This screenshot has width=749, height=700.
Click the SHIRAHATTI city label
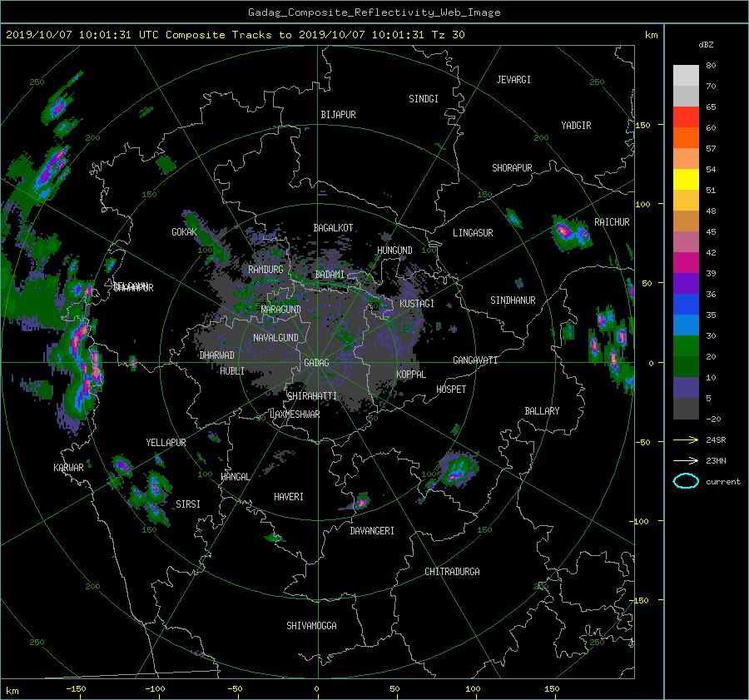312,396
